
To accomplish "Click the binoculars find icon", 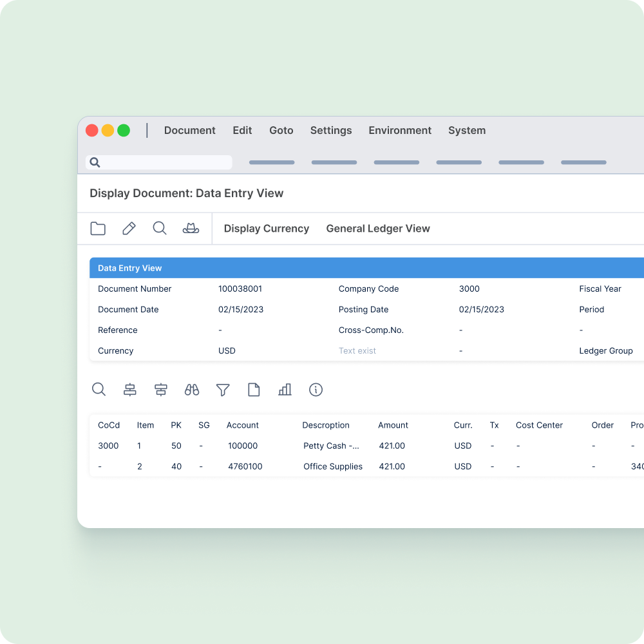I will tap(192, 390).
